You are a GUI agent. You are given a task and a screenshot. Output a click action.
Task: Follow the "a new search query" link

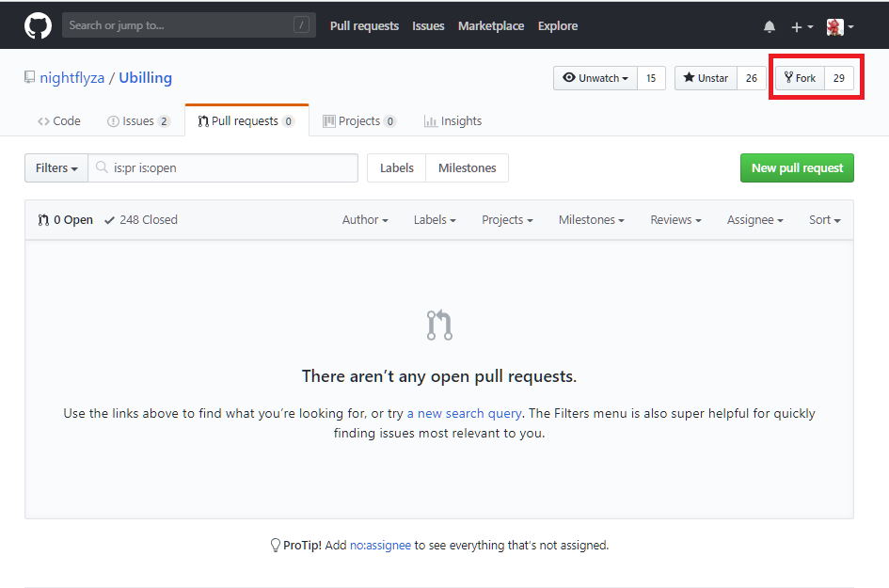click(x=465, y=413)
